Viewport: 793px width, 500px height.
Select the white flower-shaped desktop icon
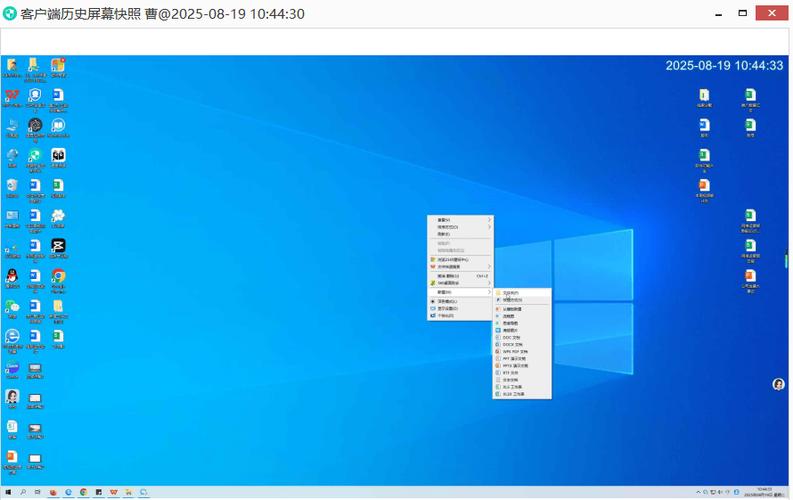tap(58, 218)
